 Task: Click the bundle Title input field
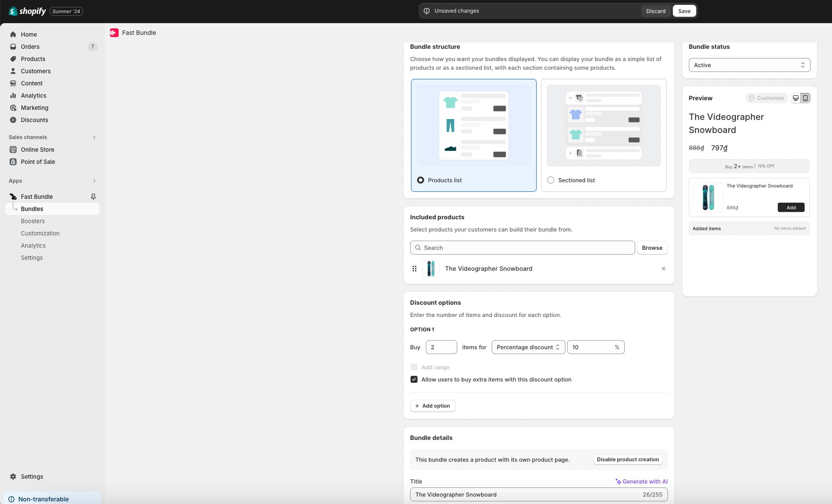pyautogui.click(x=538, y=494)
